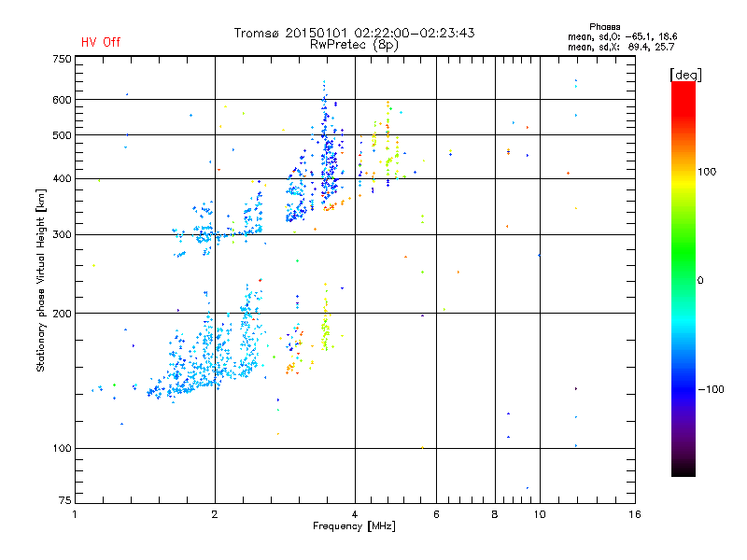The image size is (747, 560).
Task: Click the '[deg]' colorbar unit label
Action: (x=685, y=75)
